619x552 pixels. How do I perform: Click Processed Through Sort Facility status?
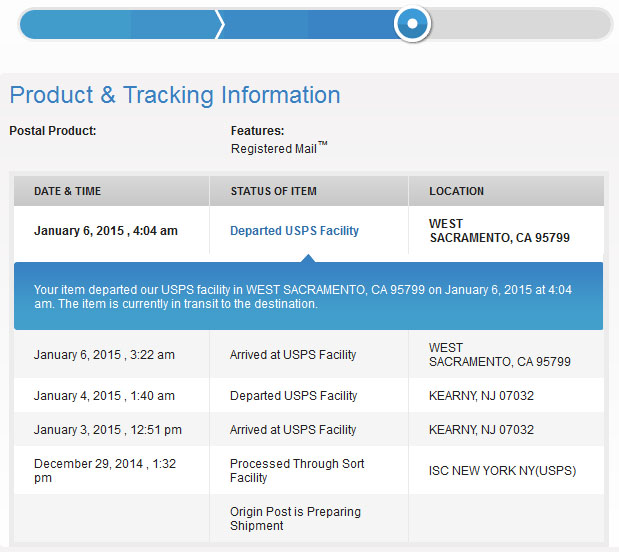(297, 471)
